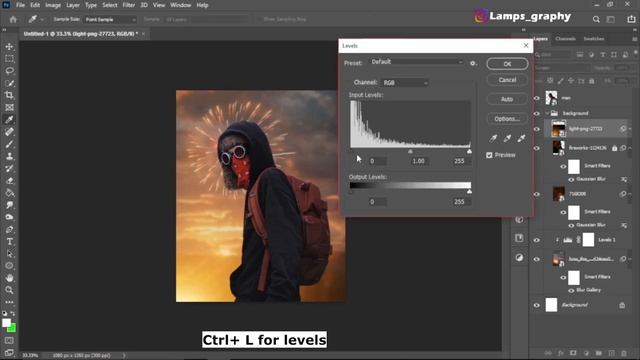Select the Zoom tool
640x360 pixels.
click(9, 290)
